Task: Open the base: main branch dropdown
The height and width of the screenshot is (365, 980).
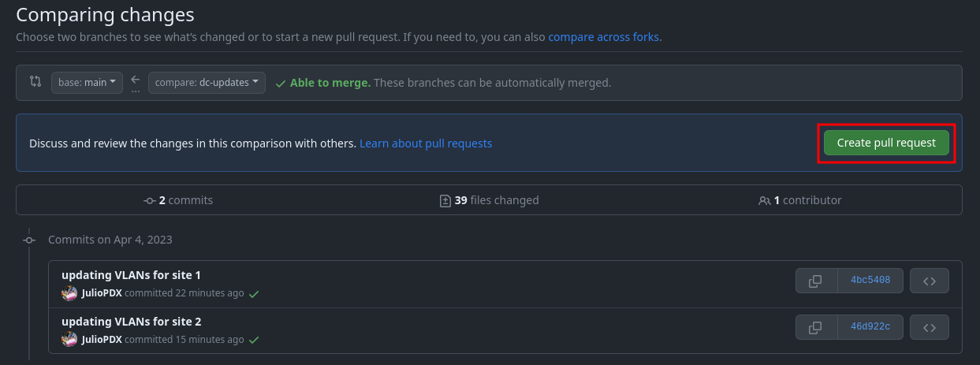Action: (x=87, y=82)
